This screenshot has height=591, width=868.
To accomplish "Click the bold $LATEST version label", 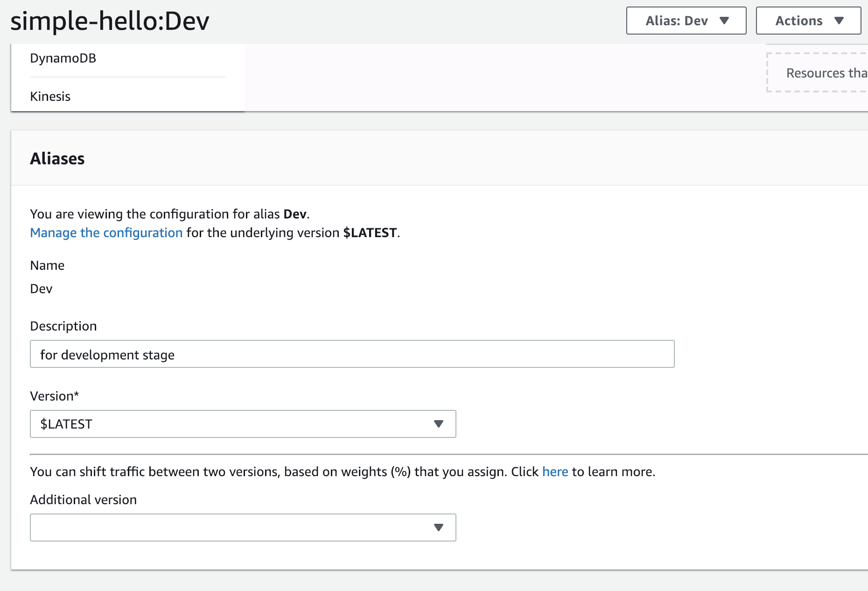I will pos(371,232).
